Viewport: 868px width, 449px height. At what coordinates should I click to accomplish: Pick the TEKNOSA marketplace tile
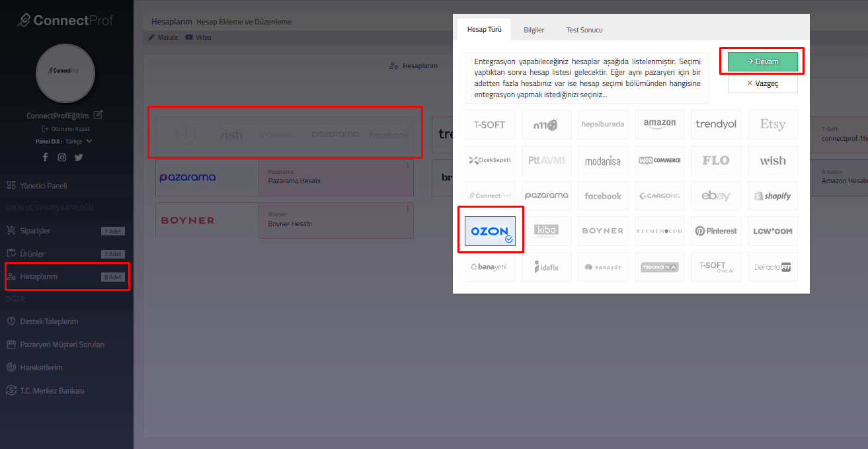click(x=660, y=267)
